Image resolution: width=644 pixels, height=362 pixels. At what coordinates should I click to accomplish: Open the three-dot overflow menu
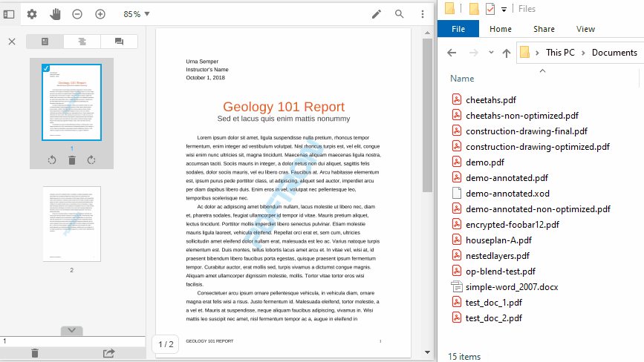click(422, 14)
